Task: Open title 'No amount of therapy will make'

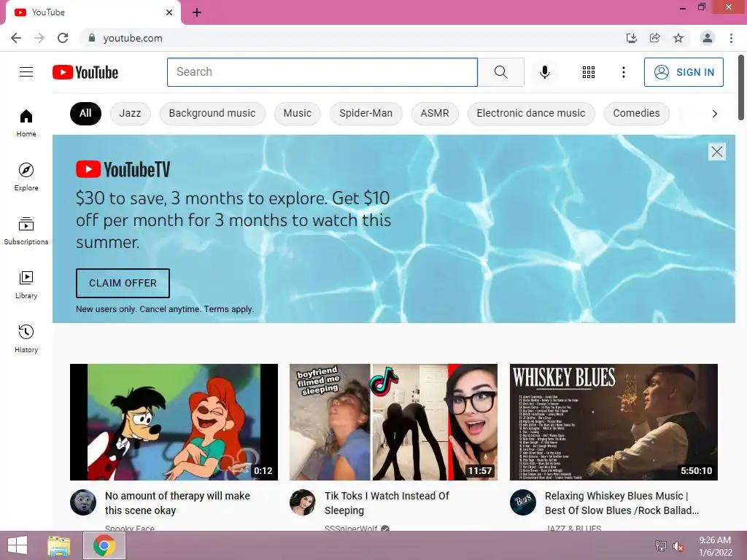Action: click(x=177, y=503)
